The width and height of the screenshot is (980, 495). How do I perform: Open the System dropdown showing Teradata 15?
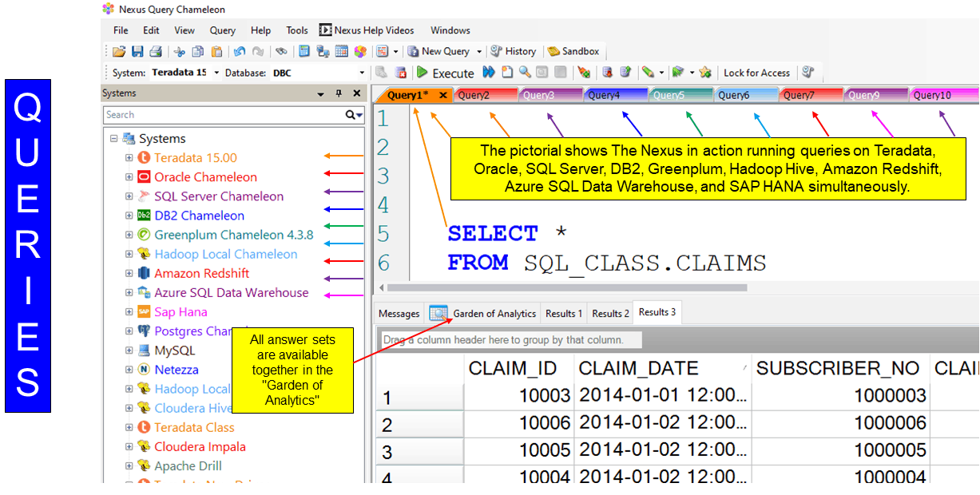coord(216,73)
